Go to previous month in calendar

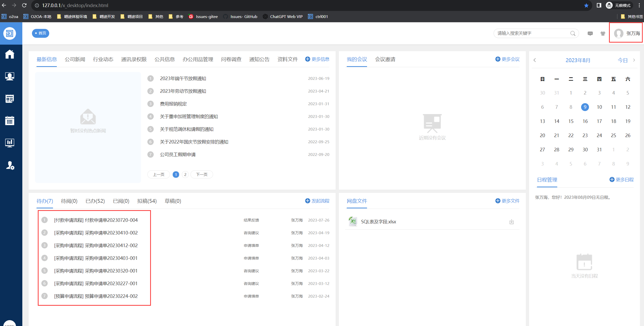point(535,60)
